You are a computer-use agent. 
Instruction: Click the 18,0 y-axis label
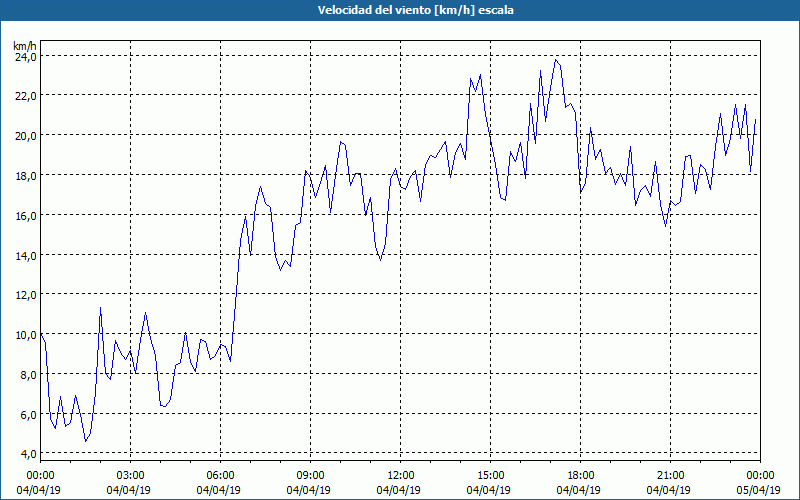pyautogui.click(x=25, y=176)
